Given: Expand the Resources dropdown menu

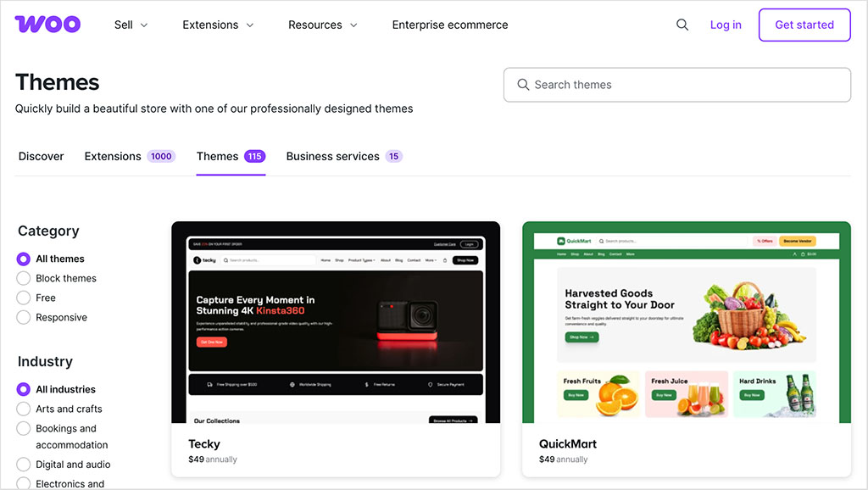Looking at the screenshot, I should tap(322, 25).
